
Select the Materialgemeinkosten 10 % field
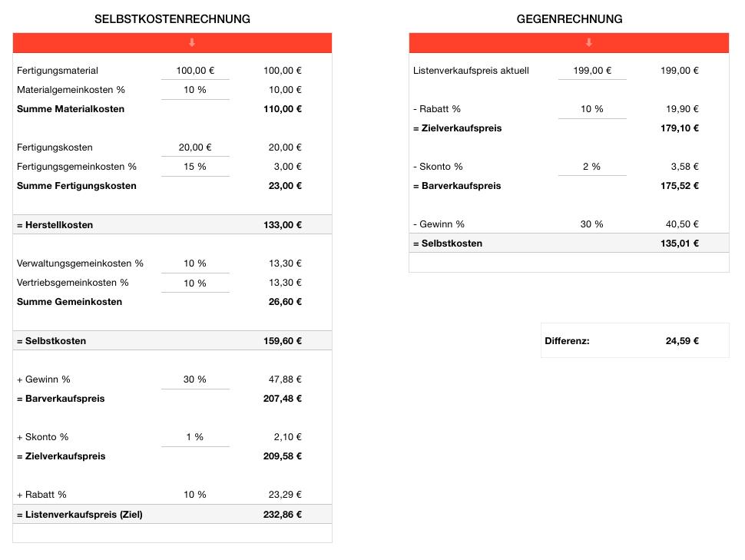point(195,89)
